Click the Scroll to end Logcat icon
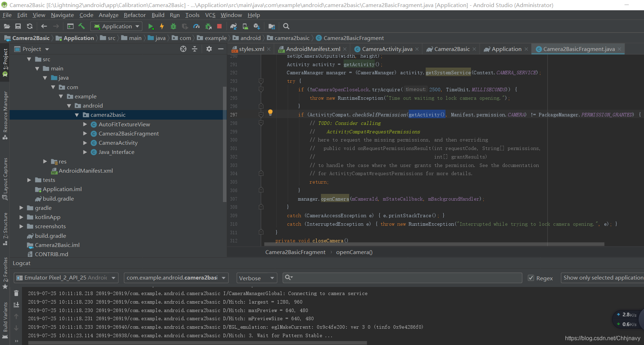The height and width of the screenshot is (345, 644). coord(16,305)
